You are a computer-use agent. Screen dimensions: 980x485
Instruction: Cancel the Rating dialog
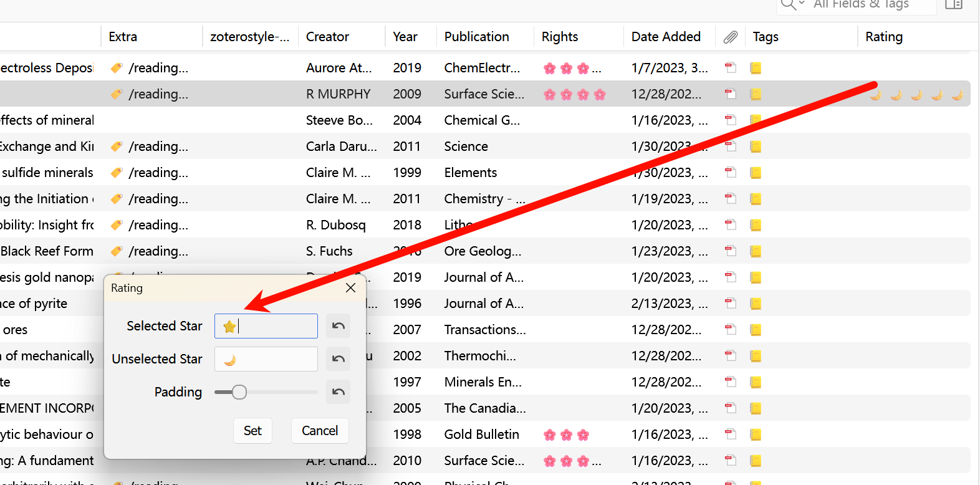click(320, 431)
